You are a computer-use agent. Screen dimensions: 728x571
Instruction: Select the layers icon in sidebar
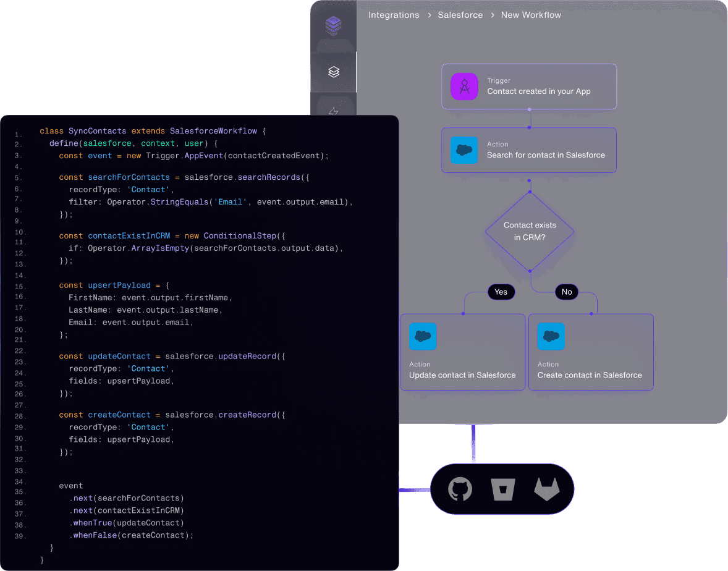point(334,72)
